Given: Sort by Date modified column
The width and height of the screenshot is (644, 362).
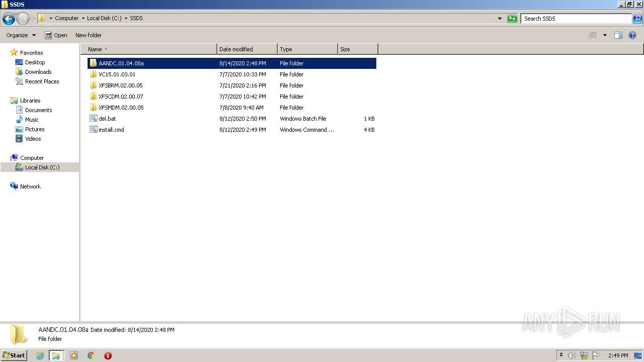Looking at the screenshot, I should [x=247, y=49].
